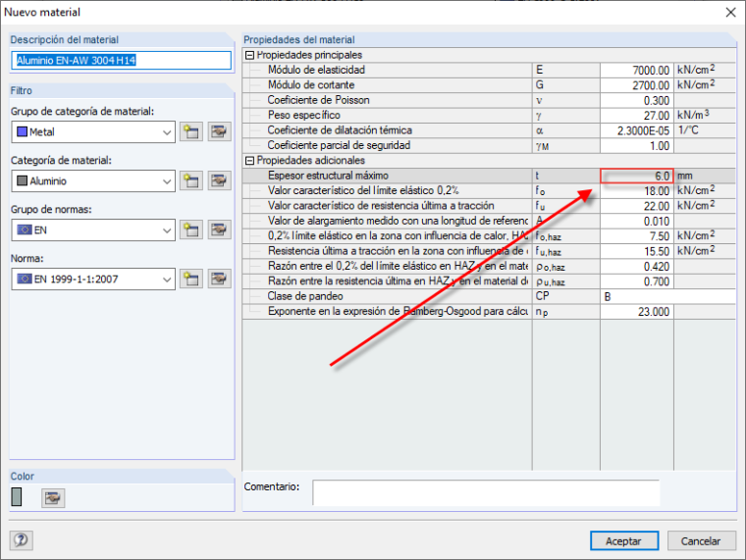Screen dimensions: 746x560
Task: Open color picker icon in Color section
Action: (53, 498)
